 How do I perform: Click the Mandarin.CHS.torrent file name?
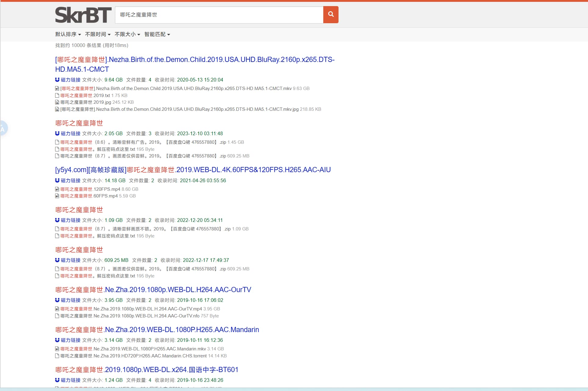point(134,356)
